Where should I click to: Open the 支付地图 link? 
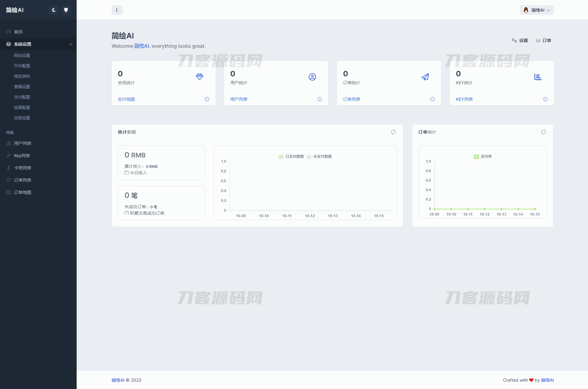pos(126,99)
